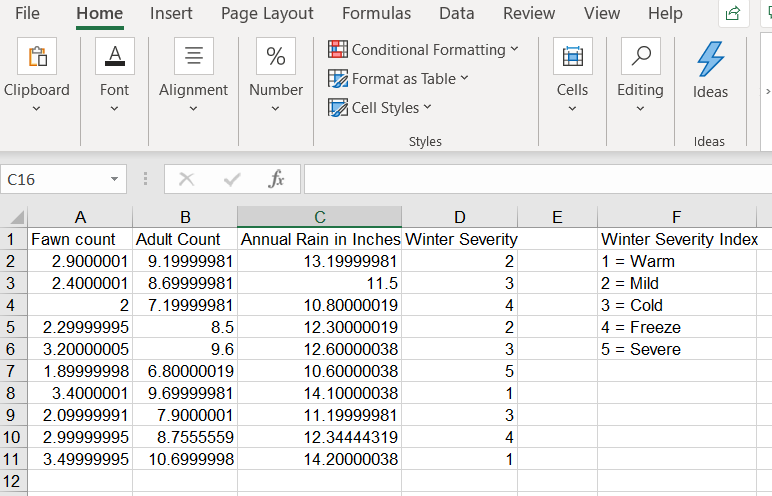Click the Insert Function fx icon
Image resolution: width=772 pixels, height=496 pixels.
click(277, 179)
